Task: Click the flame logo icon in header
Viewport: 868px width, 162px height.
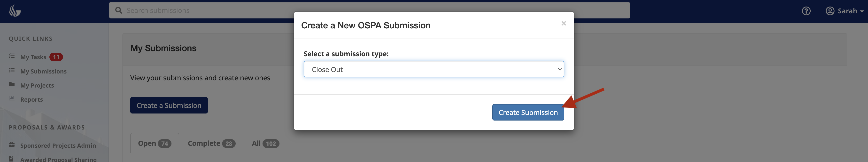Action: pos(15,11)
